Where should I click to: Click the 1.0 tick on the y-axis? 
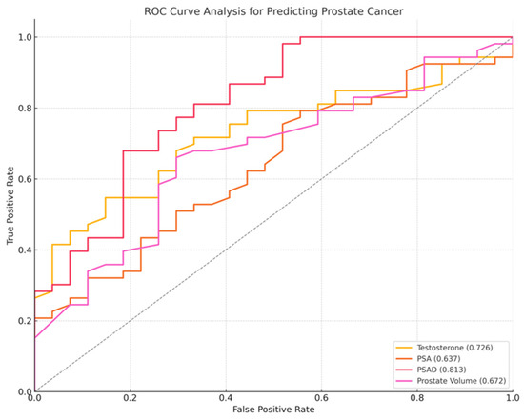pyautogui.click(x=24, y=37)
